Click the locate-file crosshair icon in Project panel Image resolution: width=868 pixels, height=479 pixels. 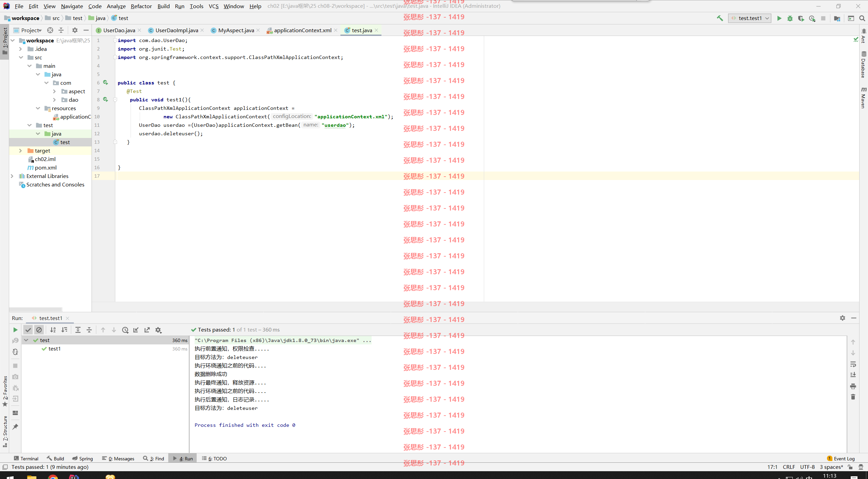click(x=50, y=30)
